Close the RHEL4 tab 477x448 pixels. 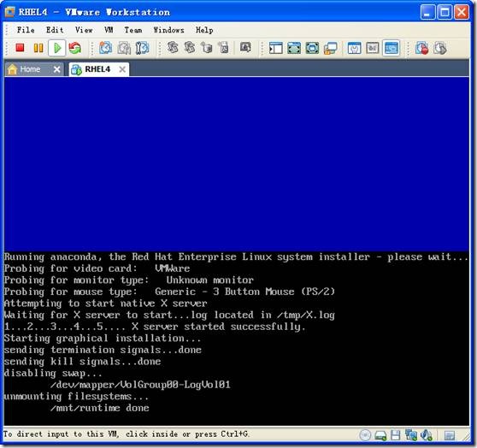click(x=122, y=69)
